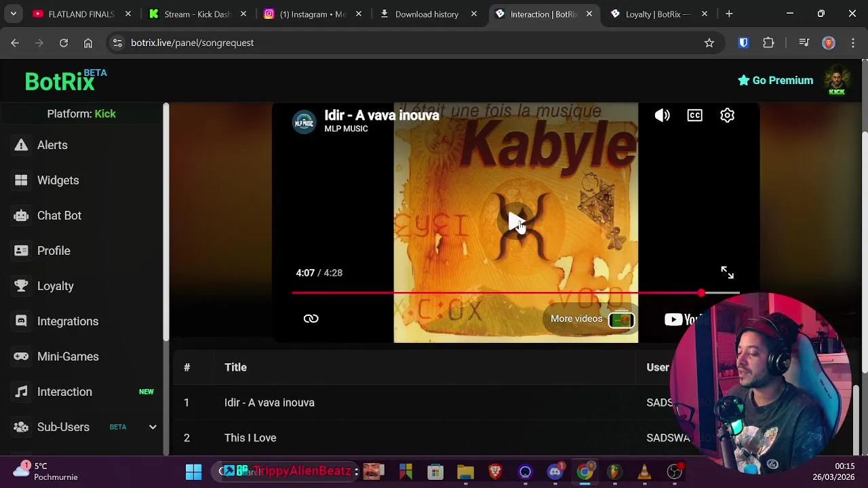Viewport: 868px width, 488px height.
Task: Open Widgets from the sidebar
Action: click(x=58, y=180)
